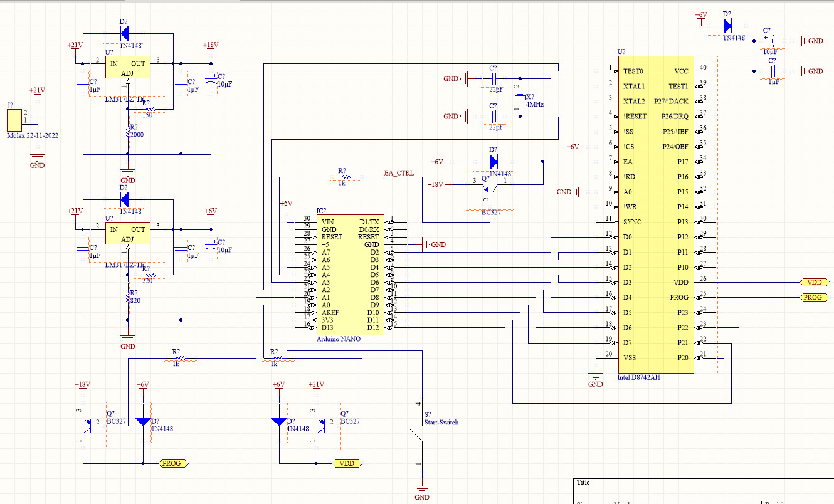Click the GND symbol below the Start-Switch
The width and height of the screenshot is (834, 504).
coord(422,492)
